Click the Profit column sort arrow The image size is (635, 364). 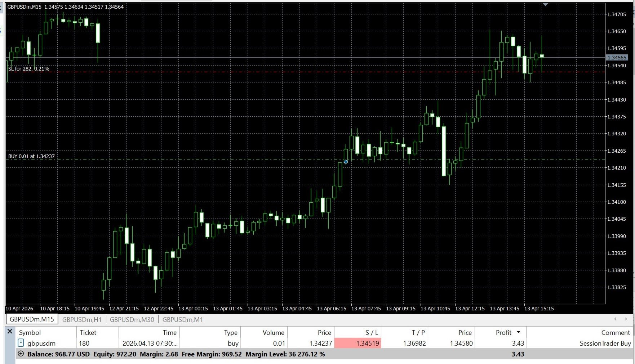click(x=518, y=332)
